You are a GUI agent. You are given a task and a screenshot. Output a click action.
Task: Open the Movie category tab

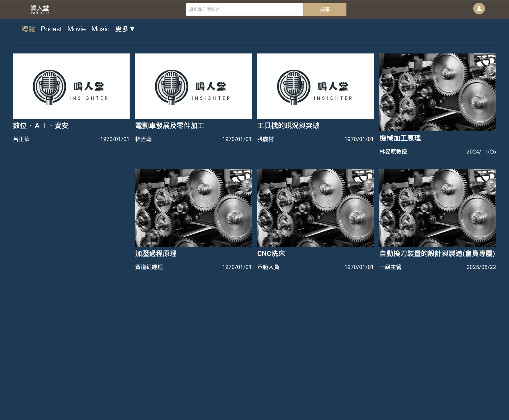[76, 29]
